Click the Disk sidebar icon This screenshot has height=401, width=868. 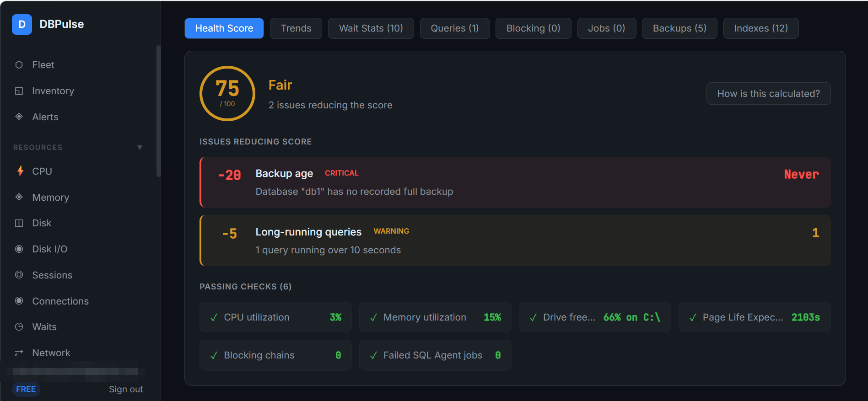[19, 223]
